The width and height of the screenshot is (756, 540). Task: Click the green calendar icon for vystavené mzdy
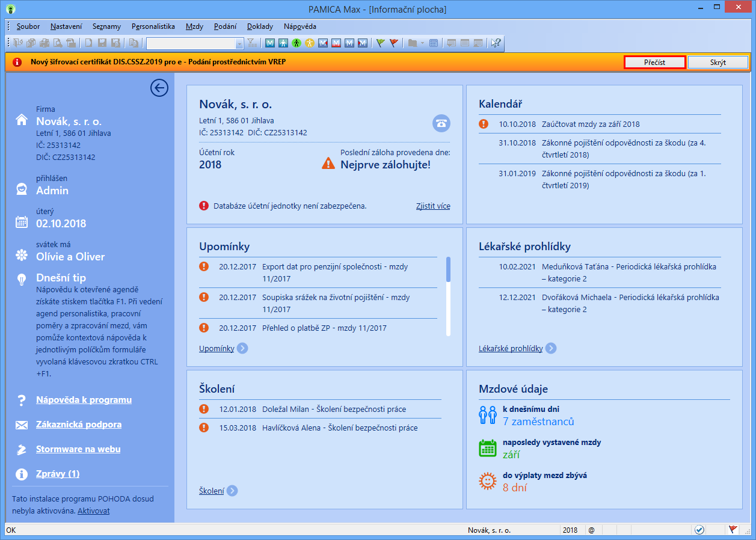[x=487, y=449]
